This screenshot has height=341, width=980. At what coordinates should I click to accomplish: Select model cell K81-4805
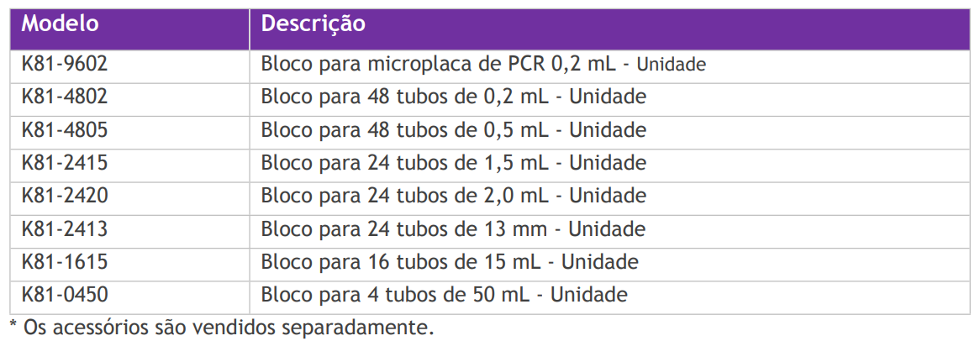click(65, 130)
